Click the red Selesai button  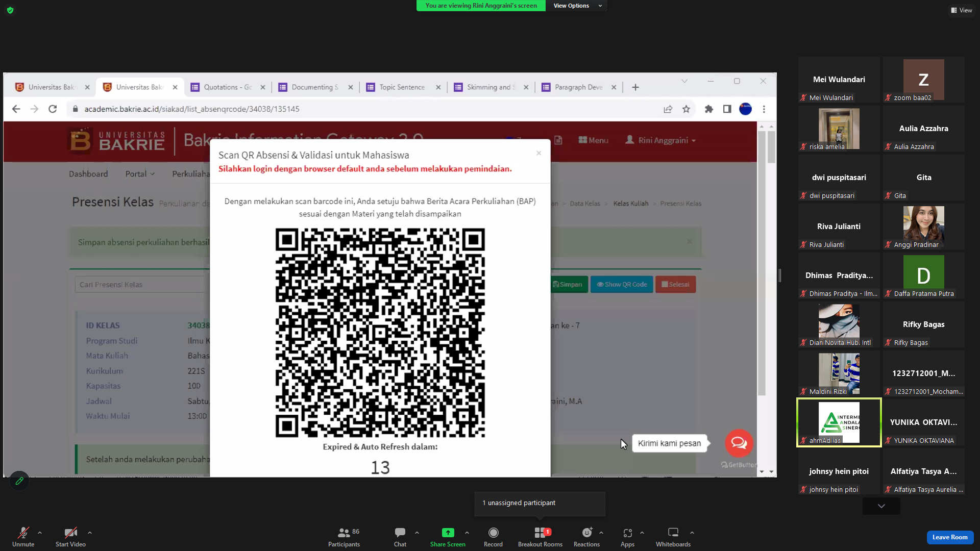point(675,285)
